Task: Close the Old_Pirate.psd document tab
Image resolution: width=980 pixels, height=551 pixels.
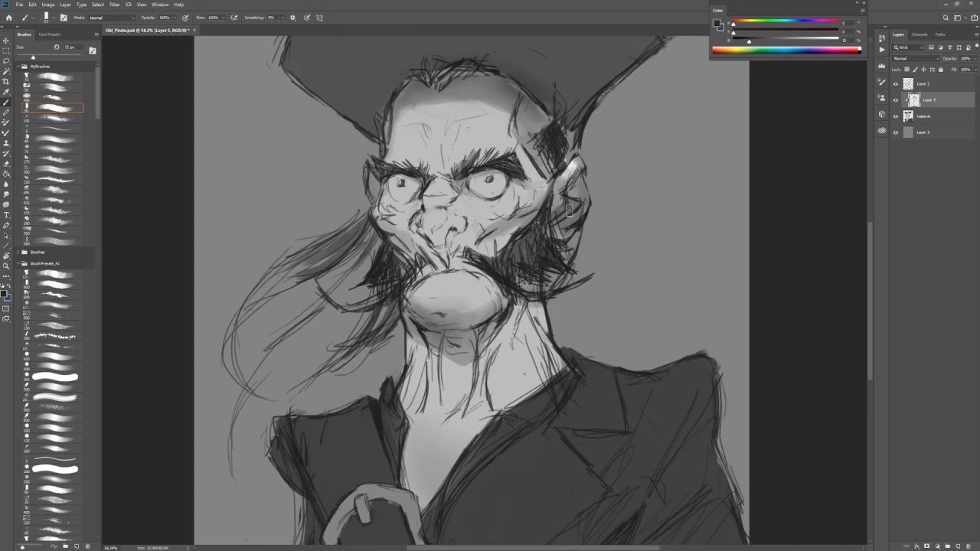Action: click(x=194, y=30)
